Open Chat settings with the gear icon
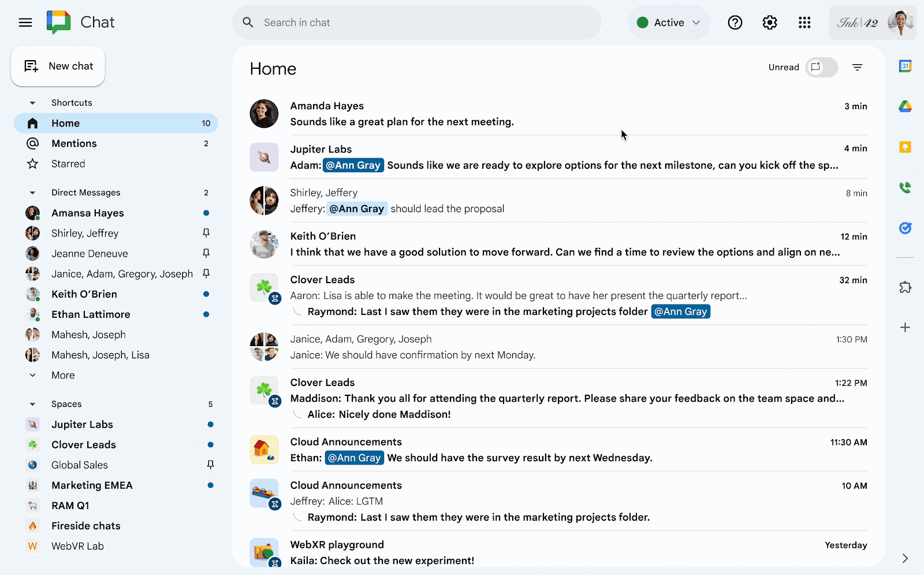The height and width of the screenshot is (575, 924). 769,23
